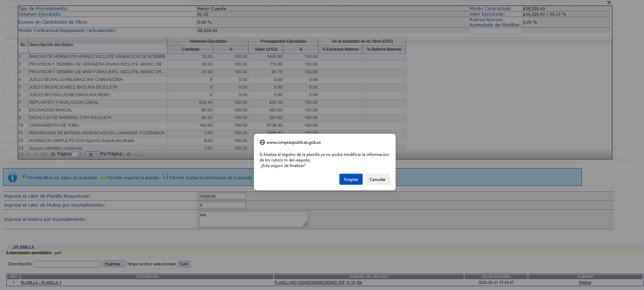Click the Examinar file browse button
Image resolution: width=644 pixels, height=290 pixels.
(x=114, y=264)
